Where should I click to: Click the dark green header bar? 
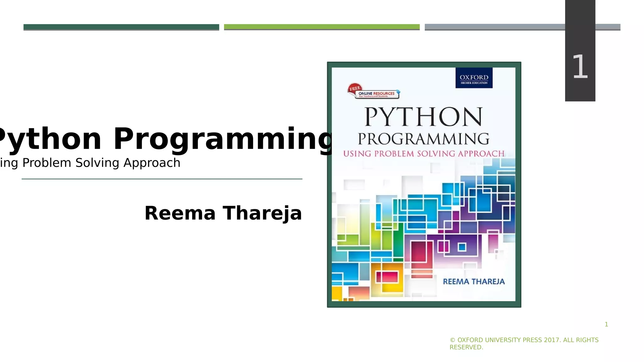pos(121,27)
